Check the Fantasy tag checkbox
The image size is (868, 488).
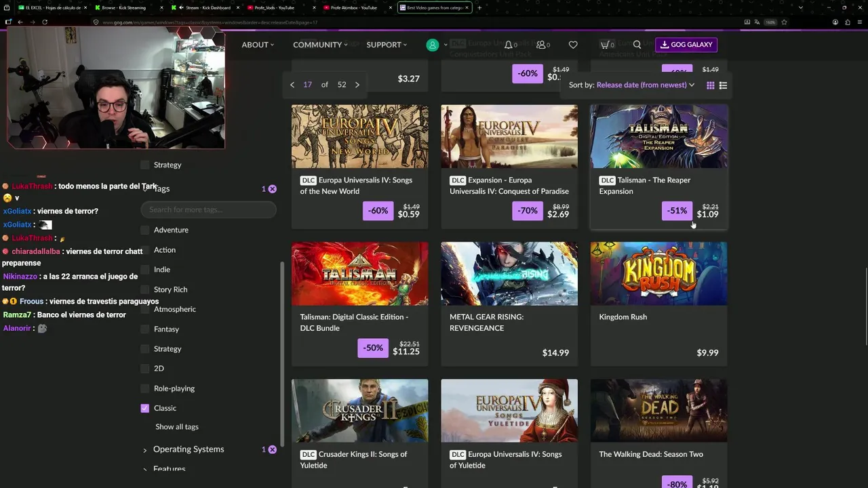pos(144,329)
